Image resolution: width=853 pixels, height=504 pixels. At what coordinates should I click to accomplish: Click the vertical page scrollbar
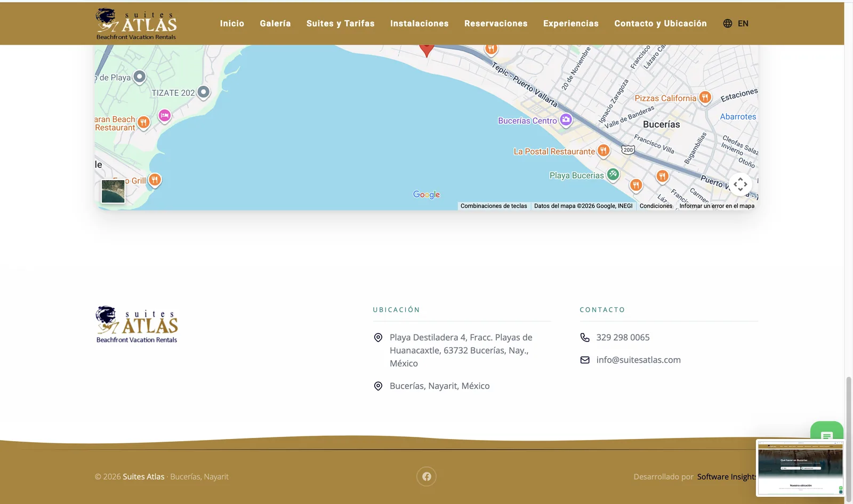tap(849, 440)
